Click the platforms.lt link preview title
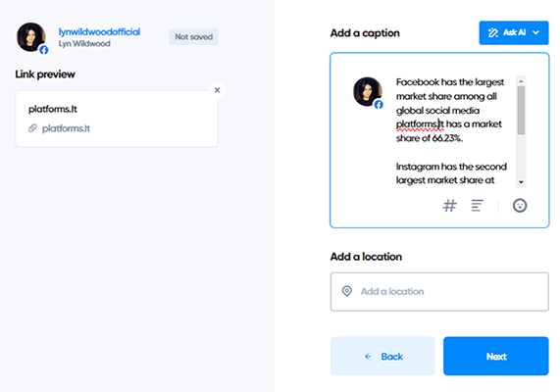Image resolution: width=560 pixels, height=392 pixels. [x=53, y=109]
